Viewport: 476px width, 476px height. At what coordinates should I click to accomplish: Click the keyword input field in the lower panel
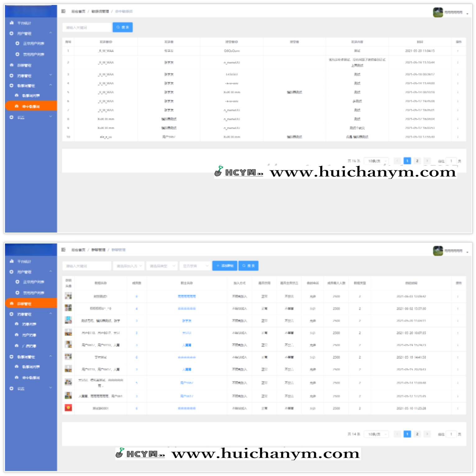(87, 266)
